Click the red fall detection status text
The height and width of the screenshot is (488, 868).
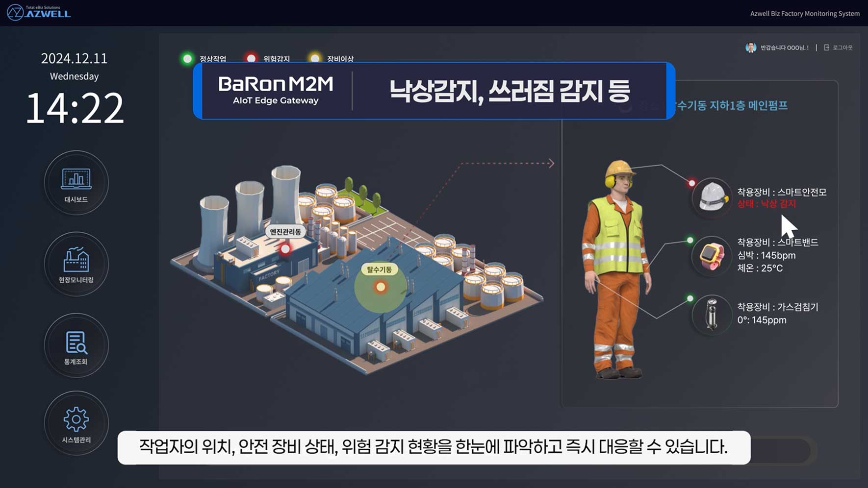(x=766, y=204)
